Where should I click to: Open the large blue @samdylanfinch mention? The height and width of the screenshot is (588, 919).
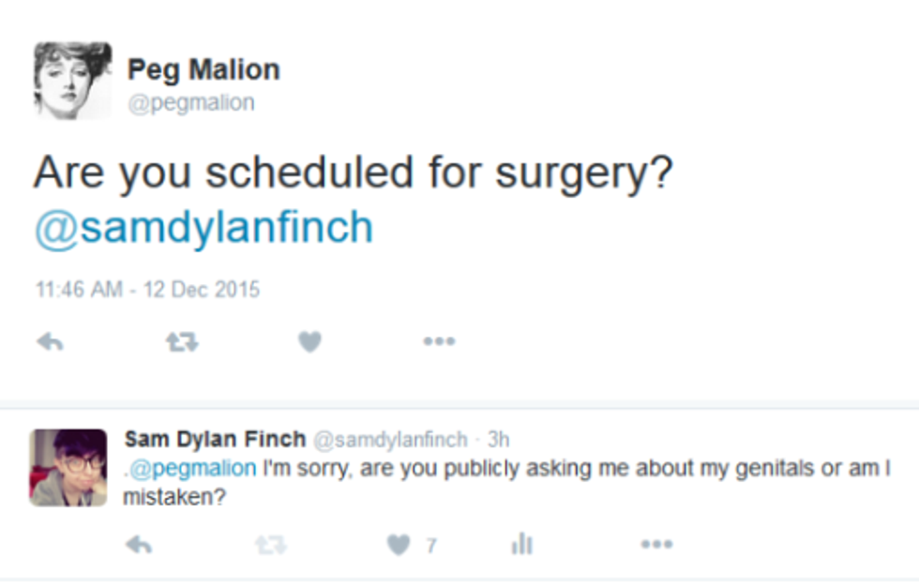tap(203, 228)
